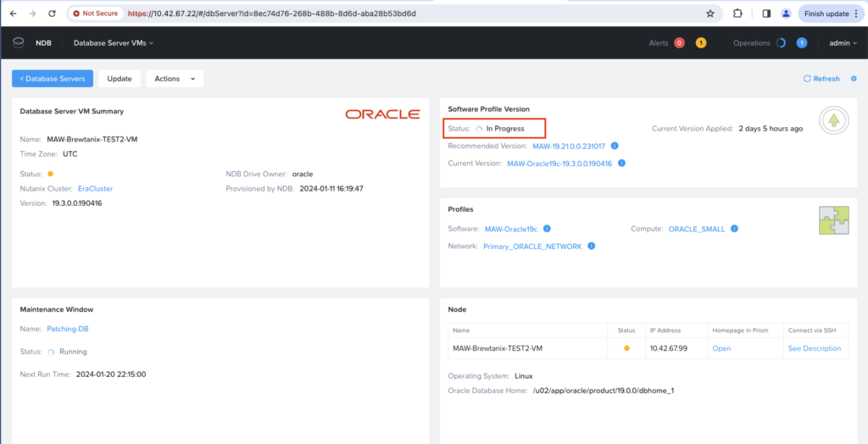Show info for the recommended version

[615, 146]
